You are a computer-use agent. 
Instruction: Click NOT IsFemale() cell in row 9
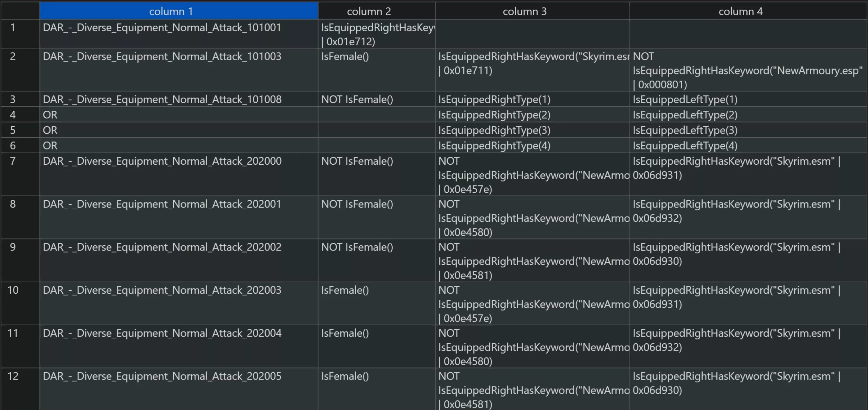click(x=376, y=261)
